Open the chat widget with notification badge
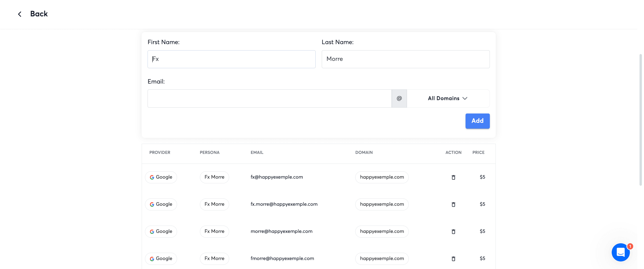Viewport: 644px width, 269px height. point(620,252)
